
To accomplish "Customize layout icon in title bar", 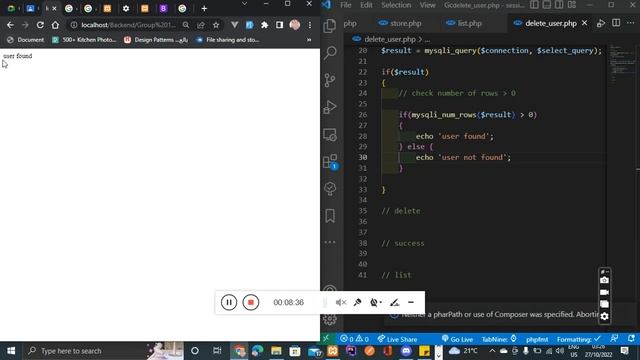I will tap(572, 5).
